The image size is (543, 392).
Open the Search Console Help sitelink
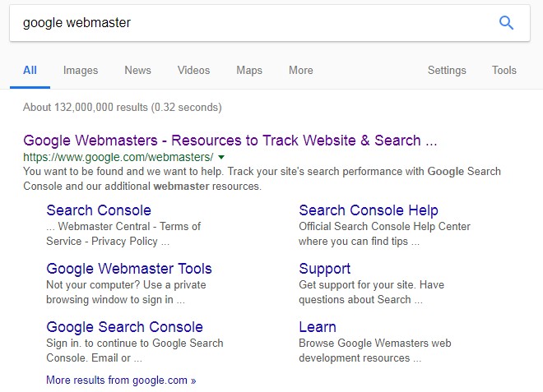[x=369, y=210]
